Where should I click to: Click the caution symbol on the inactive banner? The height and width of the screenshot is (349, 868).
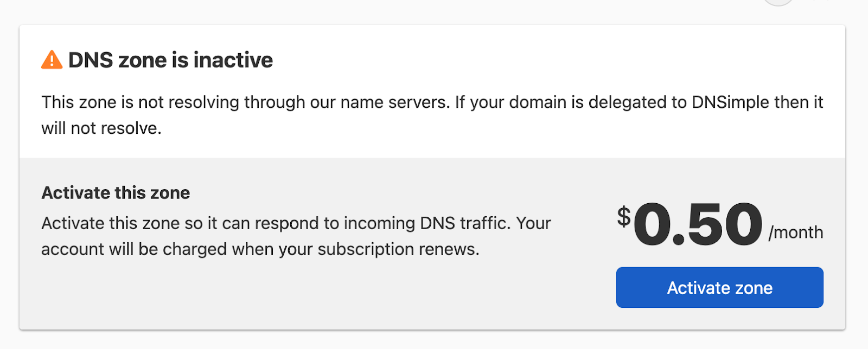(52, 60)
